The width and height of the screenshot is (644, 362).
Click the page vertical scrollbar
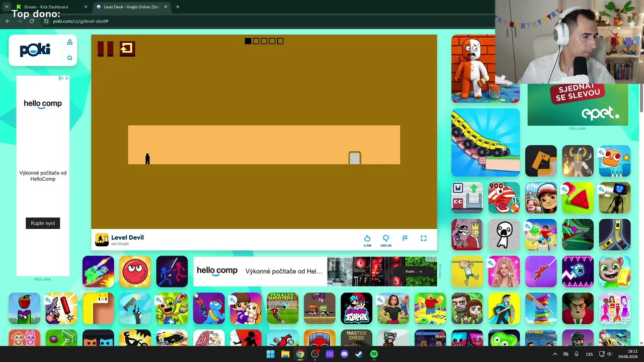tap(641, 98)
